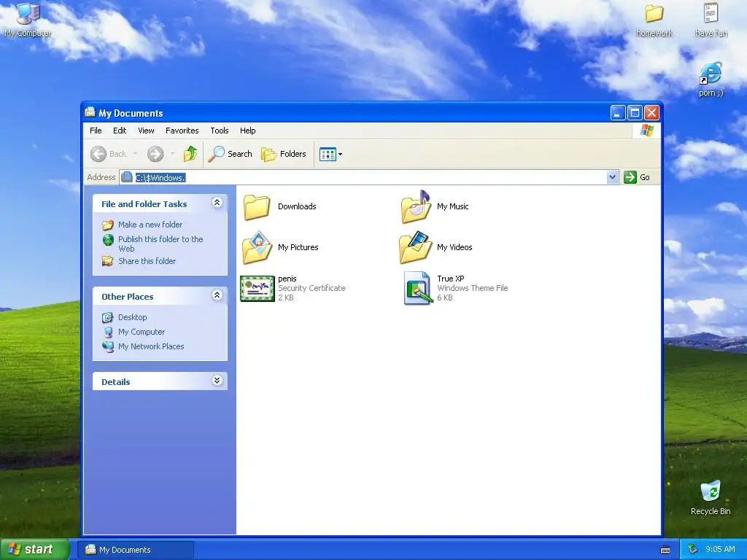The height and width of the screenshot is (560, 747).
Task: Click the address bar folder icon
Action: (127, 177)
